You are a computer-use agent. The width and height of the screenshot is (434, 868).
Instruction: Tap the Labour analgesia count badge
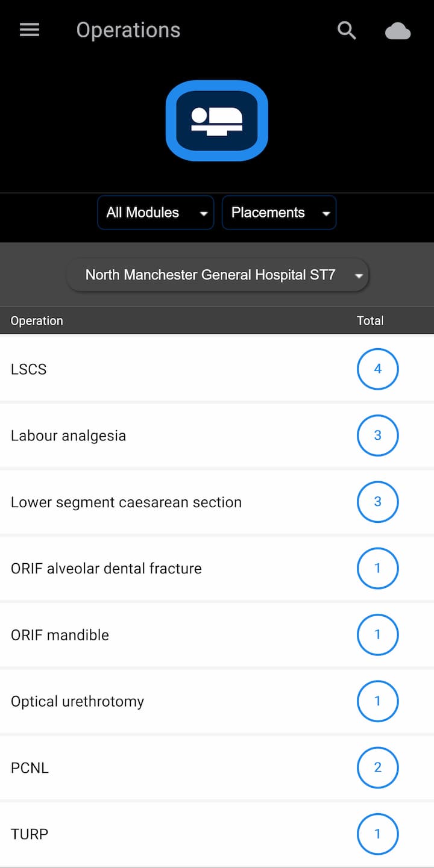click(x=377, y=435)
